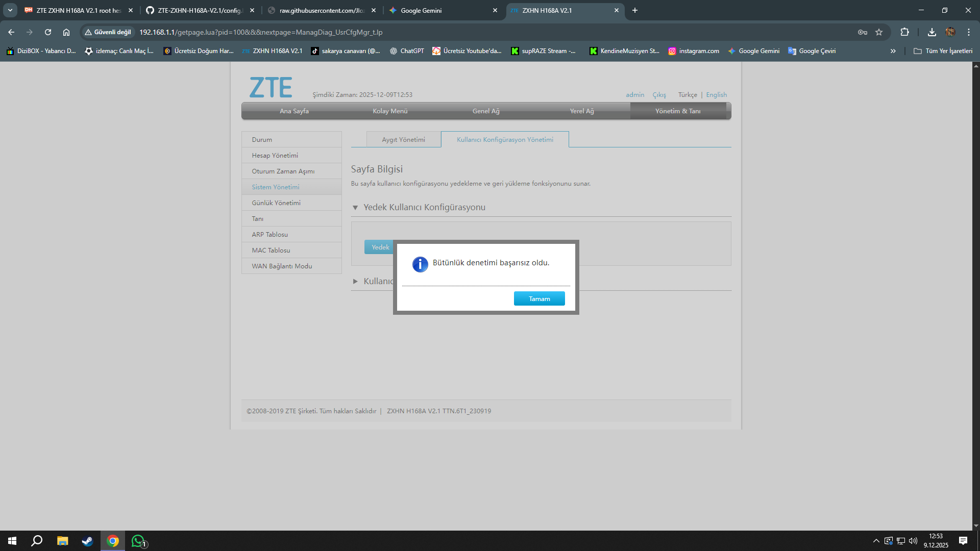Screen dimensions: 980x551
Task: Click Tamam button in integrity dialog
Action: pyautogui.click(x=539, y=298)
